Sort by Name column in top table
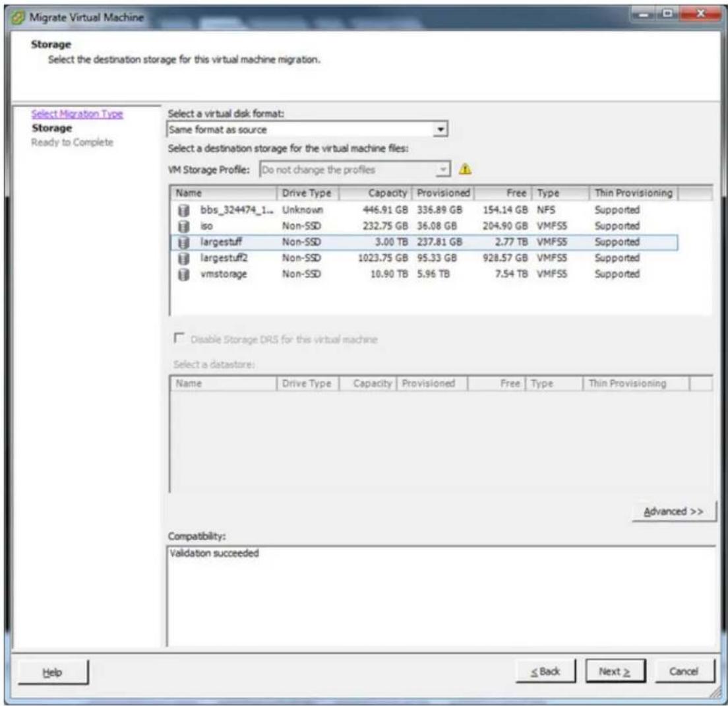This screenshot has width=728, height=706. 224,193
